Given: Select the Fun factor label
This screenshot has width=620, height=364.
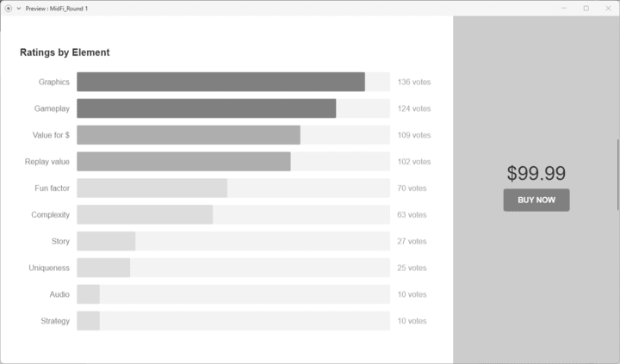Looking at the screenshot, I should (52, 188).
